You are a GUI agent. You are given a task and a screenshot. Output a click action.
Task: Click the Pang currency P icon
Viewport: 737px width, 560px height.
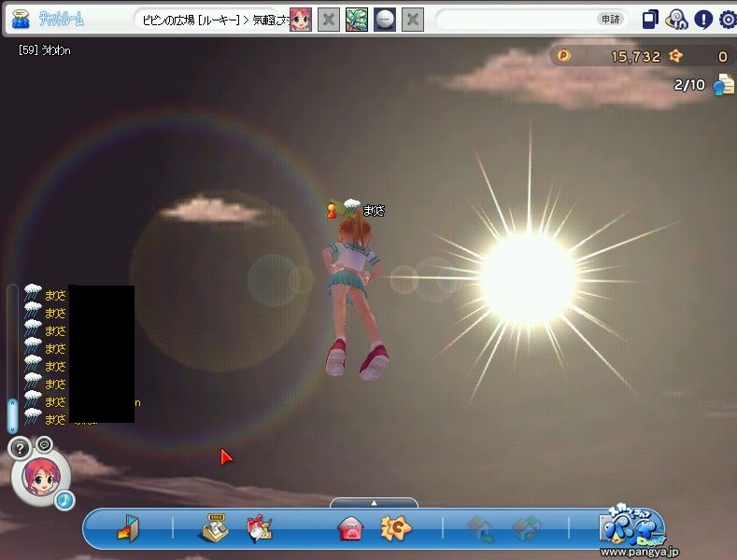563,56
